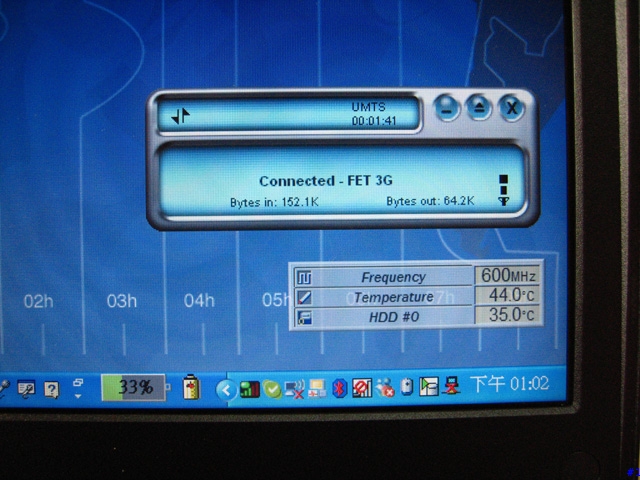
Task: Open the disconnected wireless network tray icon
Action: [x=294, y=389]
